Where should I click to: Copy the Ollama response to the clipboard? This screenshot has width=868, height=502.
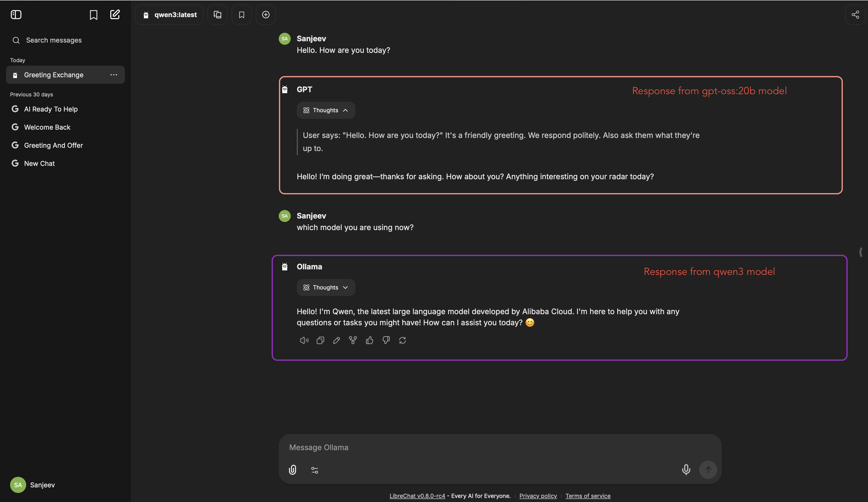320,340
